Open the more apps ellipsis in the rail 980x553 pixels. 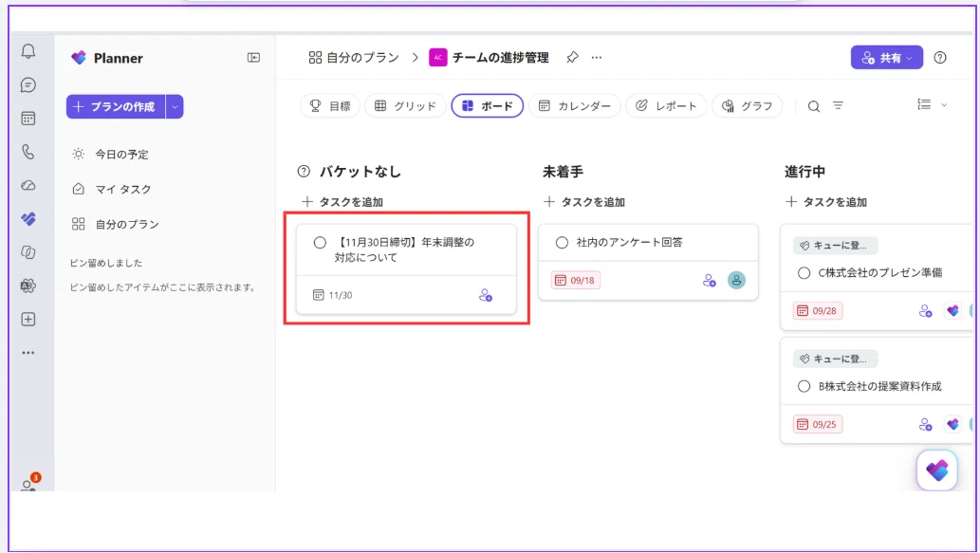[x=28, y=353]
